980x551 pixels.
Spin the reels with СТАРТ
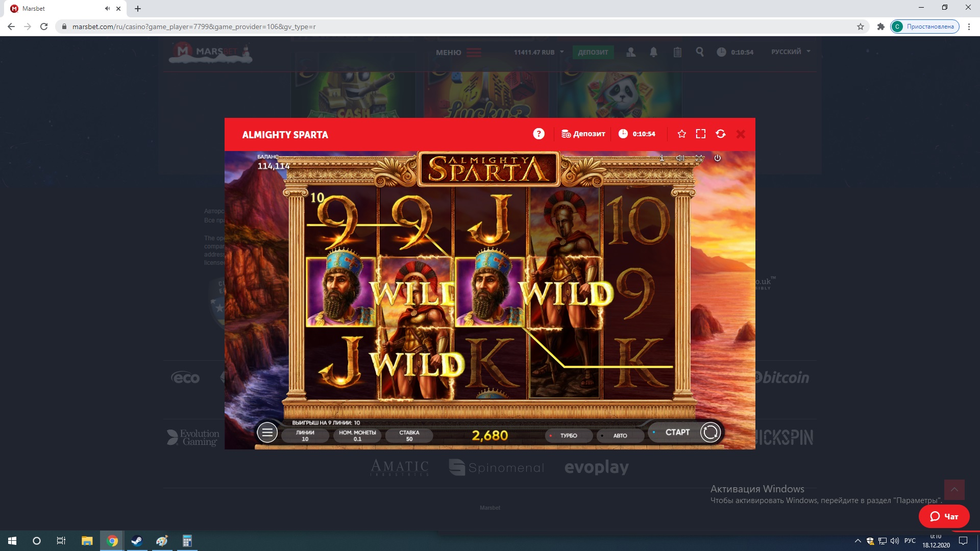click(677, 432)
